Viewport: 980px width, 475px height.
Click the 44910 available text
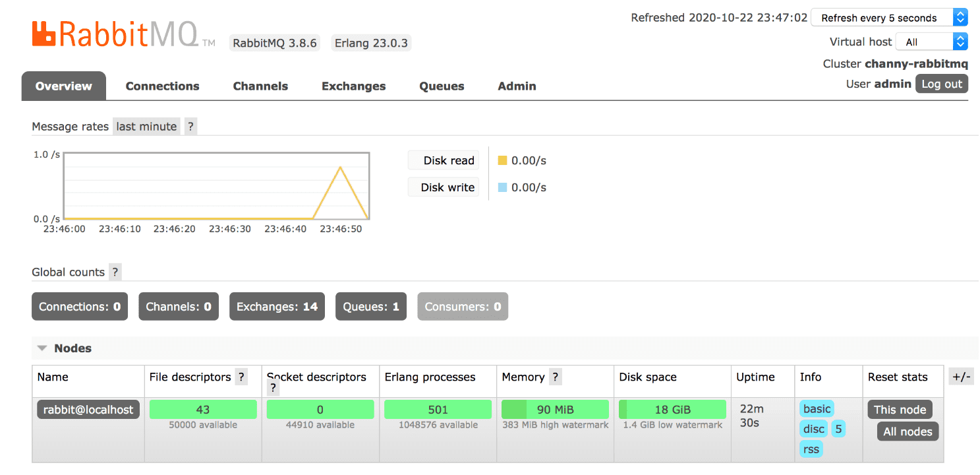(320, 425)
